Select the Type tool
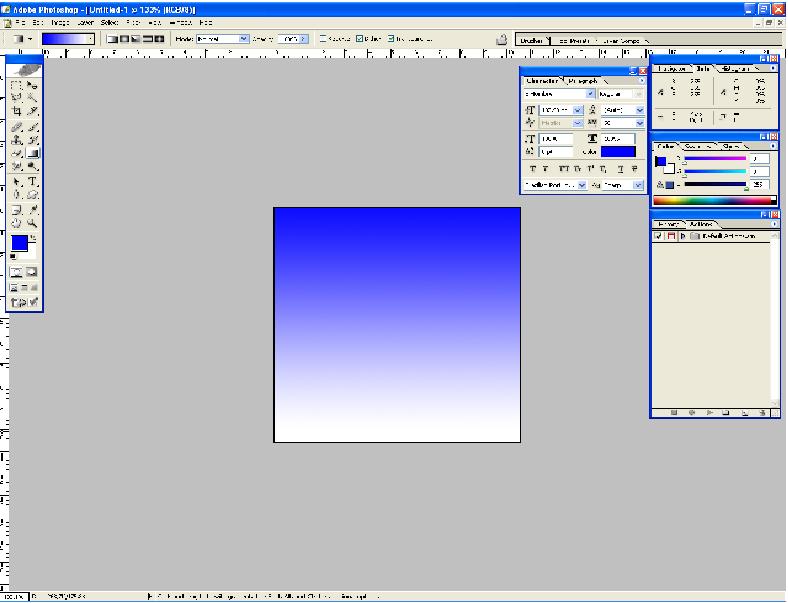This screenshot has width=788, height=603. click(32, 181)
